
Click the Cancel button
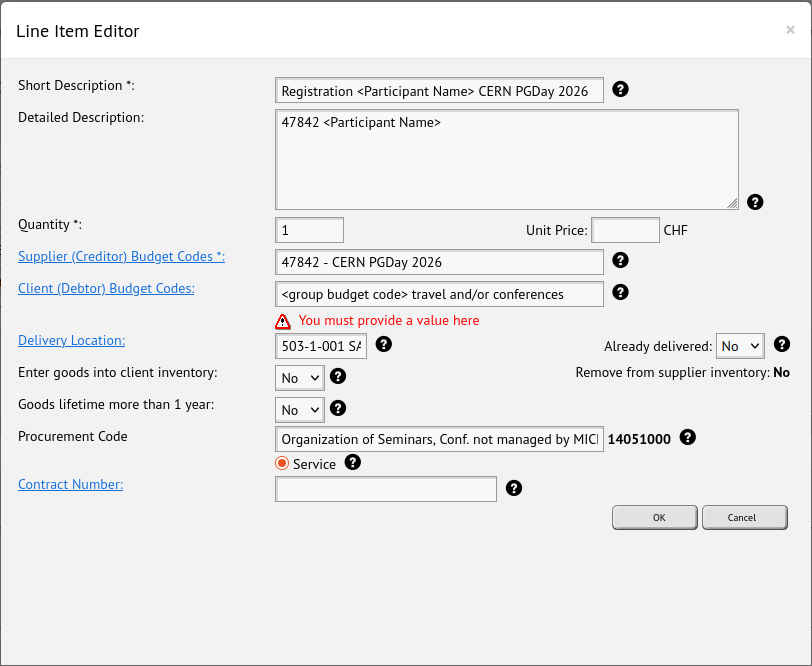(x=744, y=517)
